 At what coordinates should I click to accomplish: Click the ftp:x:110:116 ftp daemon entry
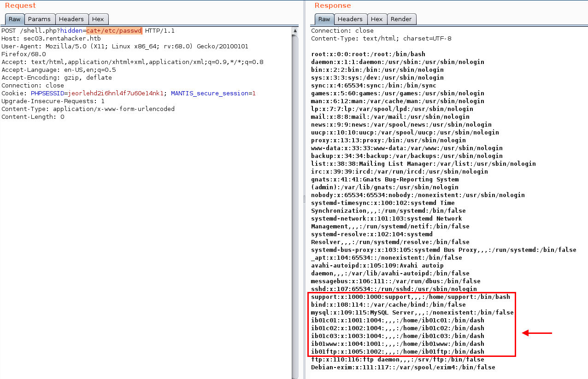398,360
